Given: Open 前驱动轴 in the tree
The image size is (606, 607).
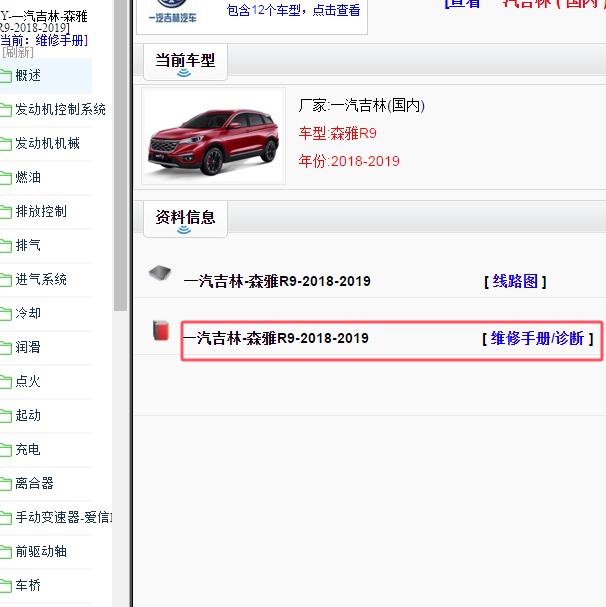Looking at the screenshot, I should 41,552.
